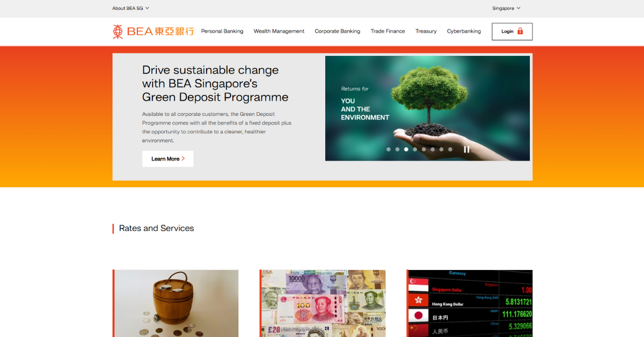Click Learn More about Green Deposit

click(167, 159)
